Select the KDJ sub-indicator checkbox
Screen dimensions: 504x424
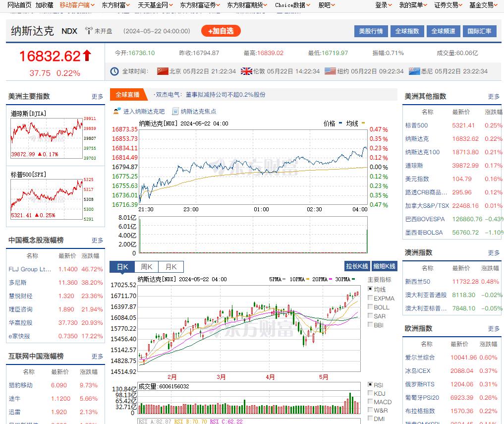click(x=370, y=393)
